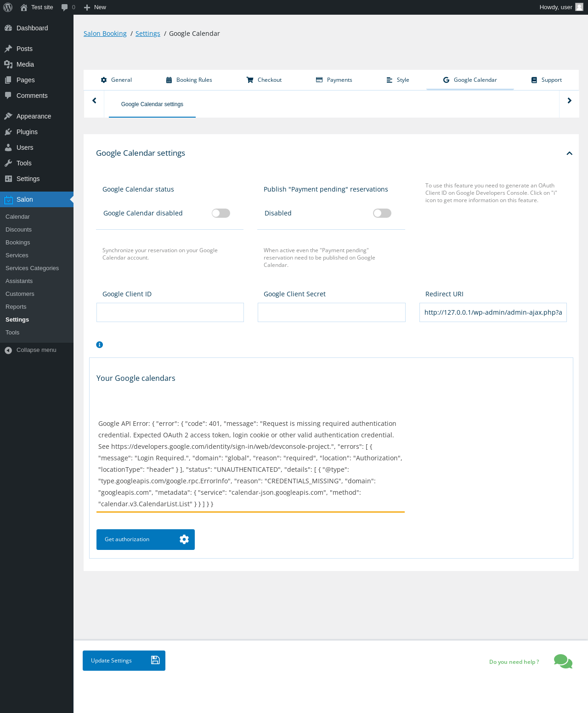This screenshot has height=713, width=588.
Task: Click the Posts pushpin icon
Action: [8, 49]
